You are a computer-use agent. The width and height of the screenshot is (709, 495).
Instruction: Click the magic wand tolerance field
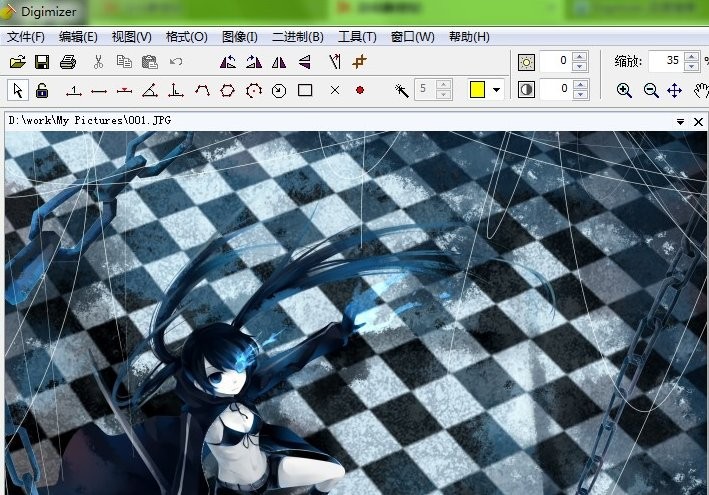tap(425, 89)
